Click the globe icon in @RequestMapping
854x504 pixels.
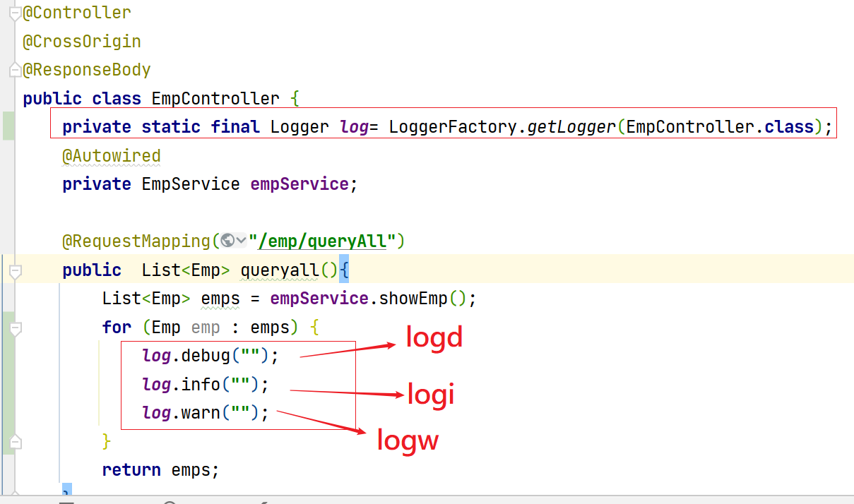coord(227,241)
